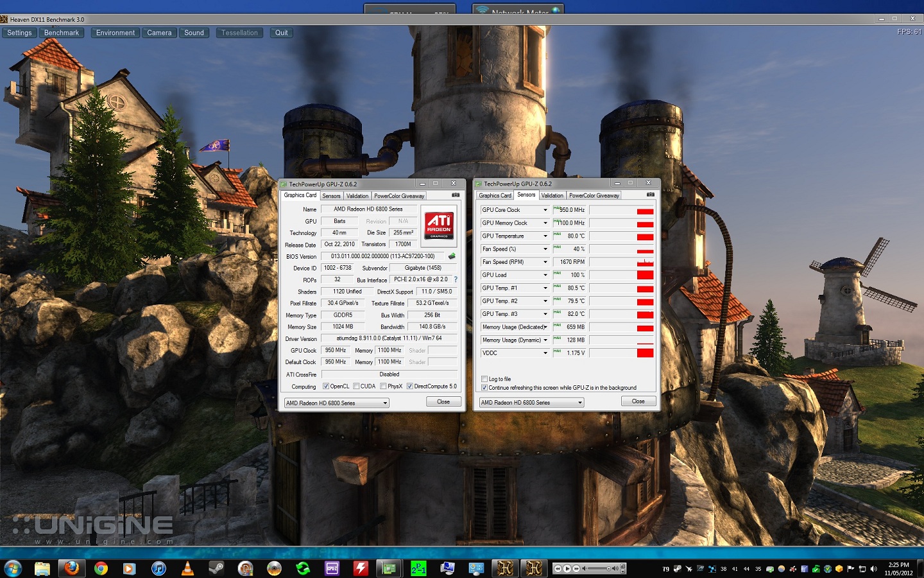
Task: Click camera screenshot icon in Sensors GPU-Z window
Action: (651, 195)
